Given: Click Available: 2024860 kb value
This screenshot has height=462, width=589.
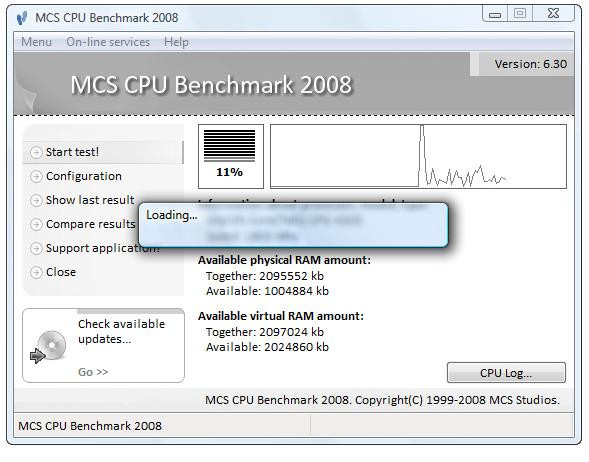Looking at the screenshot, I should click(267, 347).
